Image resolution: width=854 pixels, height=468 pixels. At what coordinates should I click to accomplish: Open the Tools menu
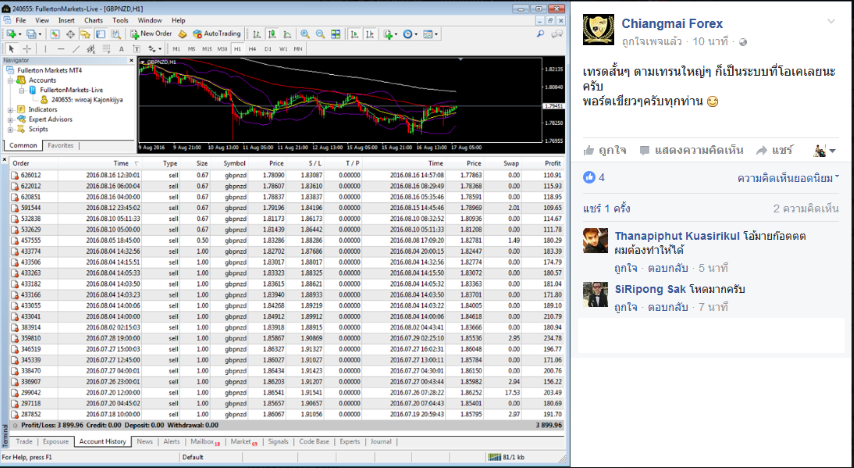pyautogui.click(x=120, y=21)
